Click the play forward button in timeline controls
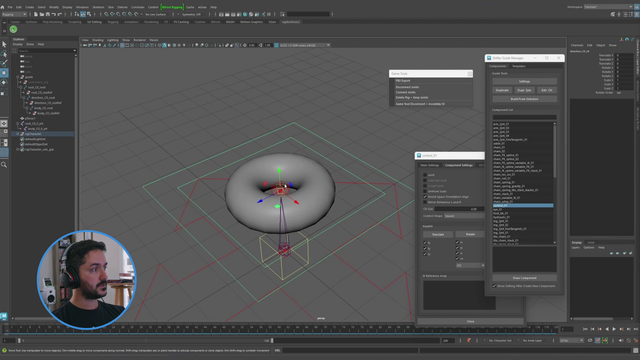This screenshot has height=360, width=640. (614, 329)
